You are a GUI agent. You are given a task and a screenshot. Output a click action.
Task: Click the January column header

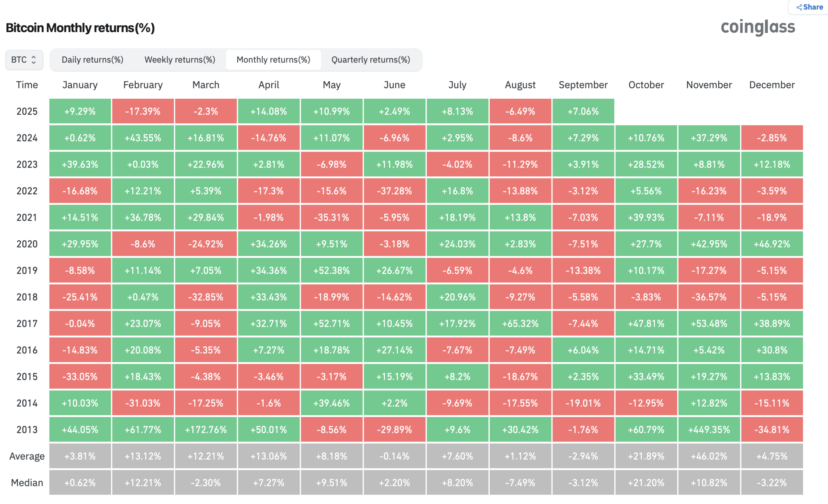coord(80,85)
